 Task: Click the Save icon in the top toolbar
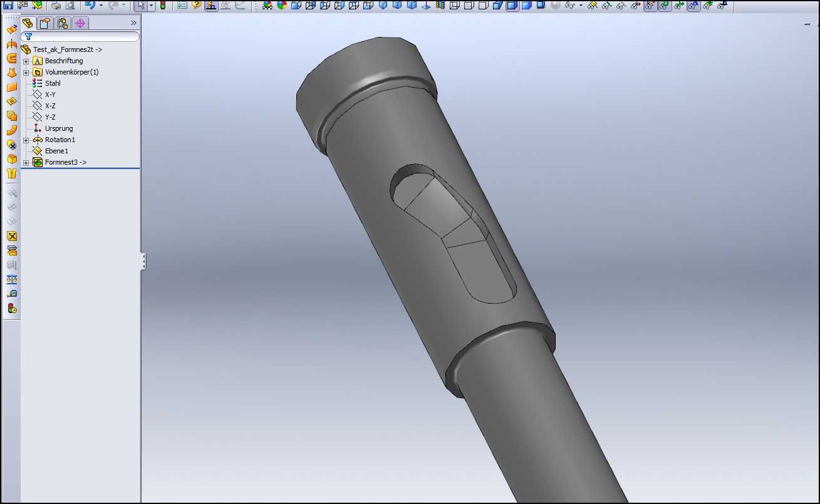[8, 5]
